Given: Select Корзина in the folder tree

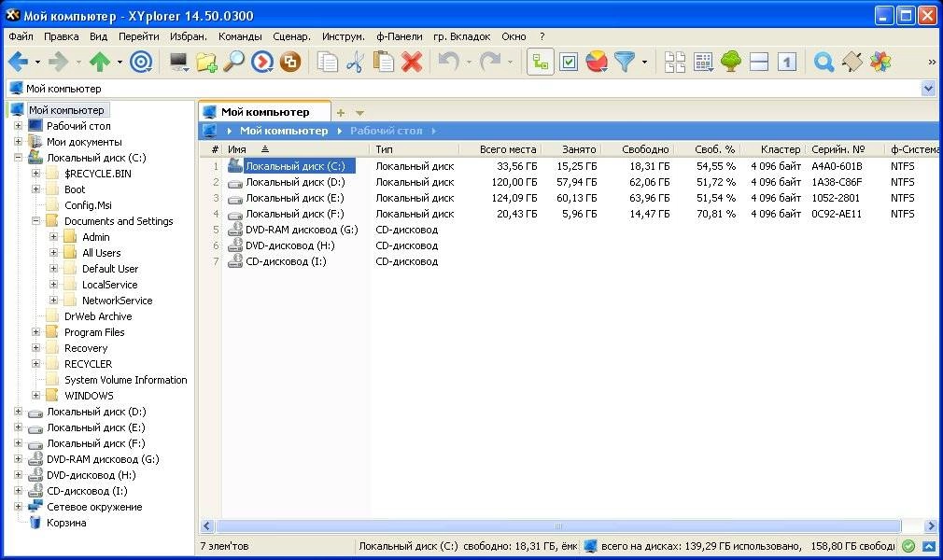Looking at the screenshot, I should click(66, 523).
